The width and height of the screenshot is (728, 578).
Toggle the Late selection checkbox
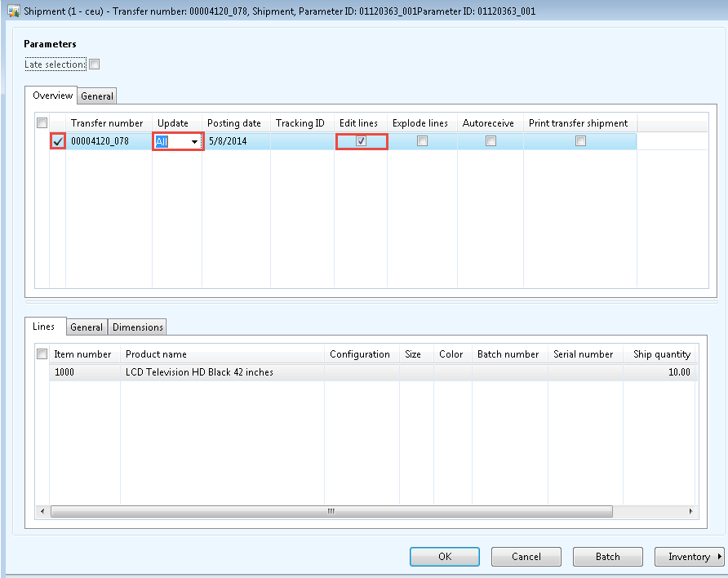[x=94, y=64]
